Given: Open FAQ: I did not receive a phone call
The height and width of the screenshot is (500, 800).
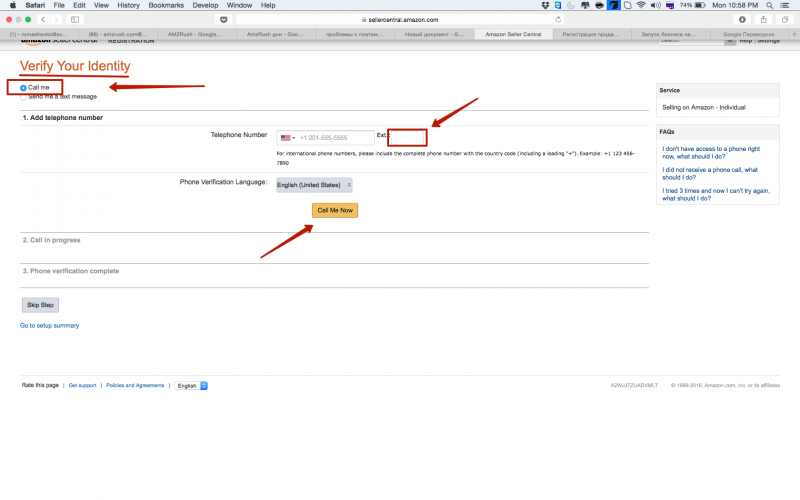Looking at the screenshot, I should click(x=710, y=173).
